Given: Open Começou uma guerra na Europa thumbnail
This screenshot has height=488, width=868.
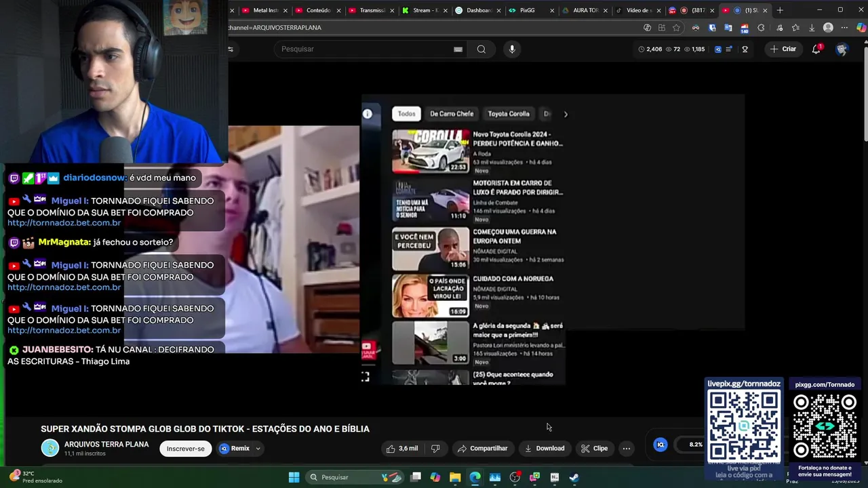Looking at the screenshot, I should coord(431,249).
